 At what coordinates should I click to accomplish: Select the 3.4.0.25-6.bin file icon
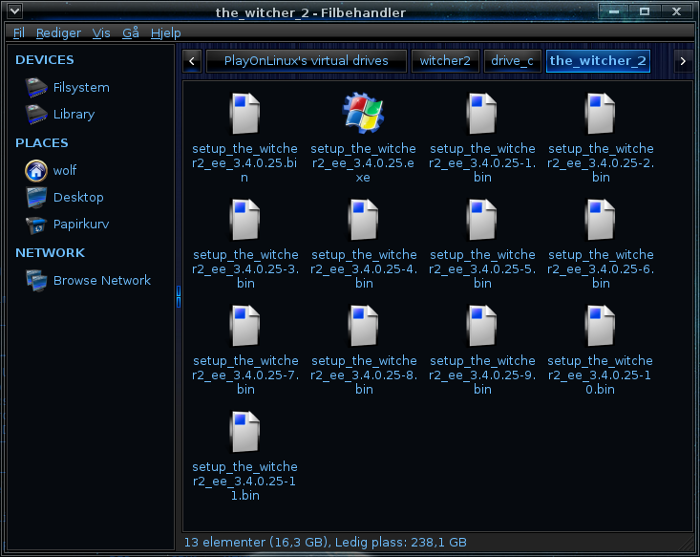click(x=600, y=220)
